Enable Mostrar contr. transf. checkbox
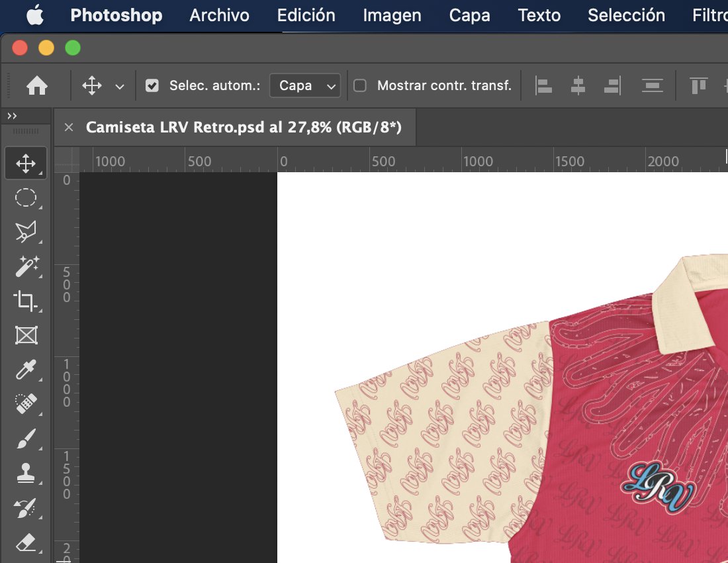The width and height of the screenshot is (728, 563). pyautogui.click(x=360, y=86)
